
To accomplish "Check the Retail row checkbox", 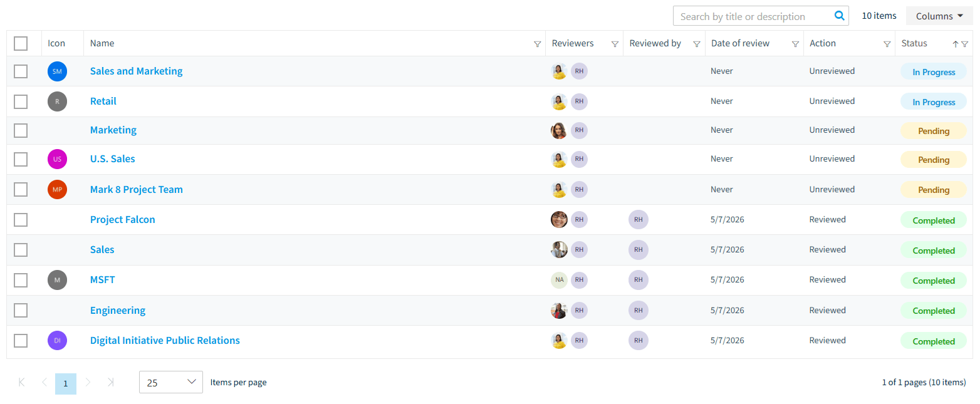I will point(21,101).
